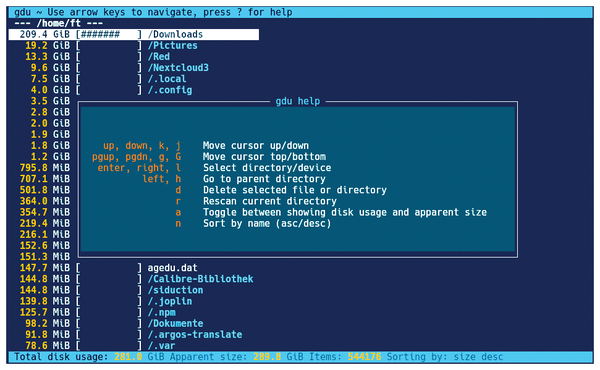
Task: Open the /Dokumente directory entry
Action: [176, 323]
